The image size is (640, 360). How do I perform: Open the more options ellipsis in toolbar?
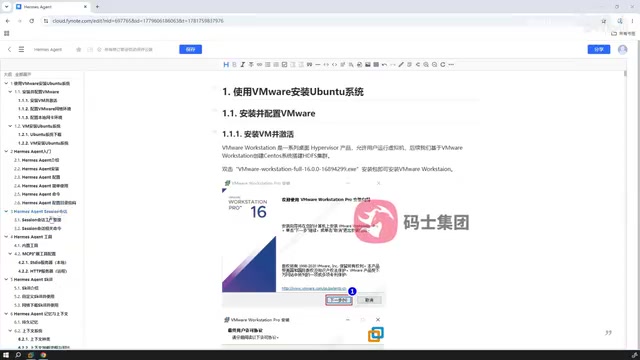pyautogui.click(x=451, y=64)
